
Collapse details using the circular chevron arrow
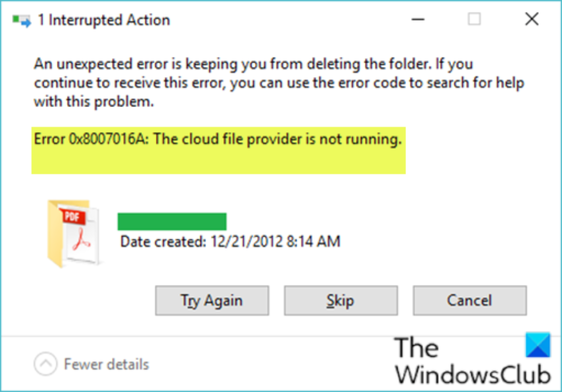45,364
